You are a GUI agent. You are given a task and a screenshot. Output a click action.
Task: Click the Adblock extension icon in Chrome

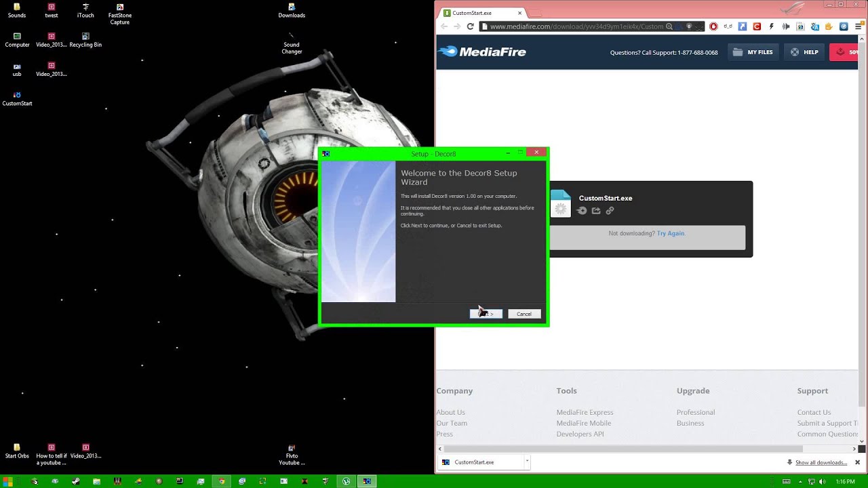[x=713, y=26]
